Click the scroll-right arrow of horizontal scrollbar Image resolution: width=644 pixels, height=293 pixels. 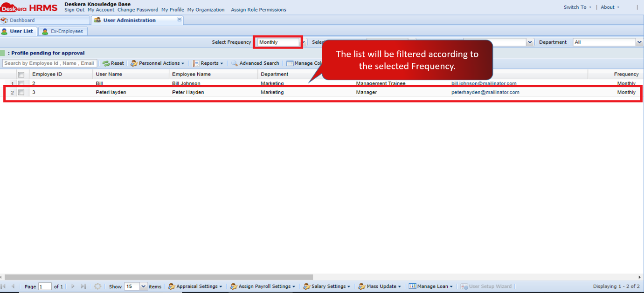[640, 277]
